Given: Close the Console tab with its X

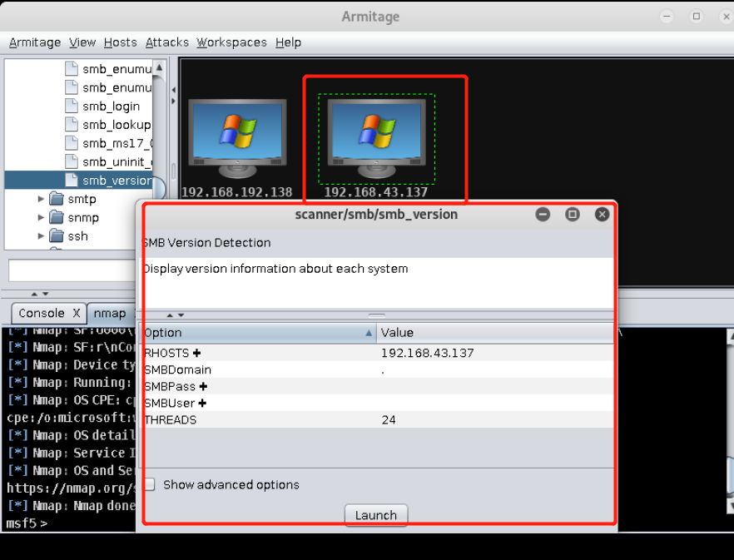Looking at the screenshot, I should [x=77, y=313].
